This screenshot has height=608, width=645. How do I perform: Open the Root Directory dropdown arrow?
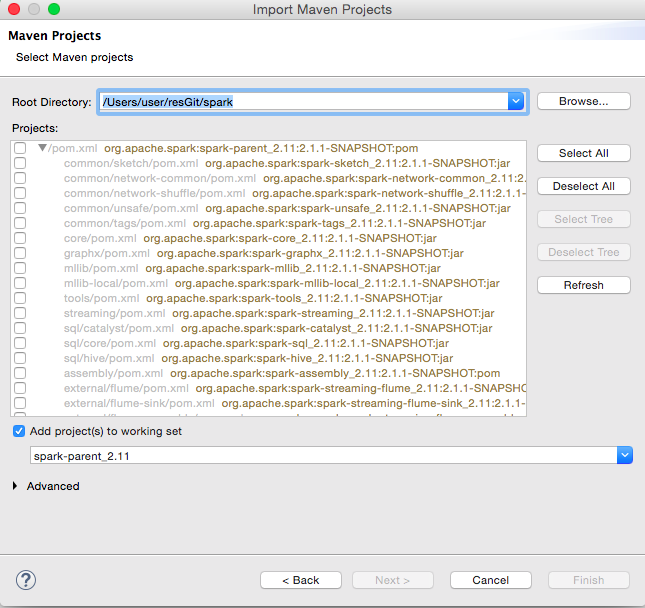(x=516, y=101)
